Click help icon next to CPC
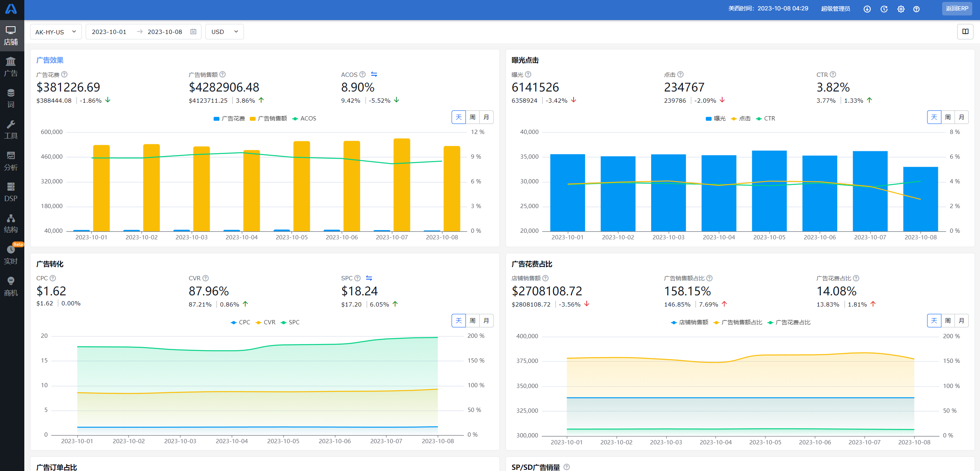Screen dimensions: 980x471 tap(52, 278)
